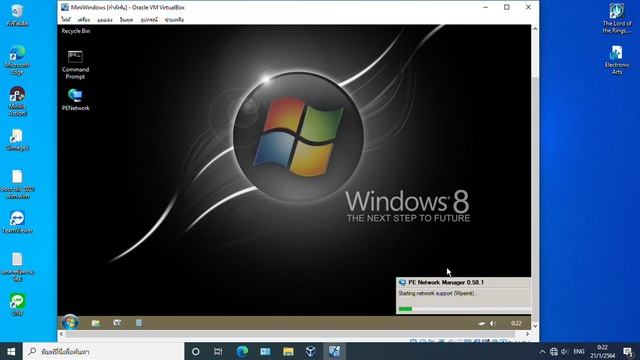Click the VM window vertical scrollbar down arrow

pyautogui.click(x=535, y=326)
